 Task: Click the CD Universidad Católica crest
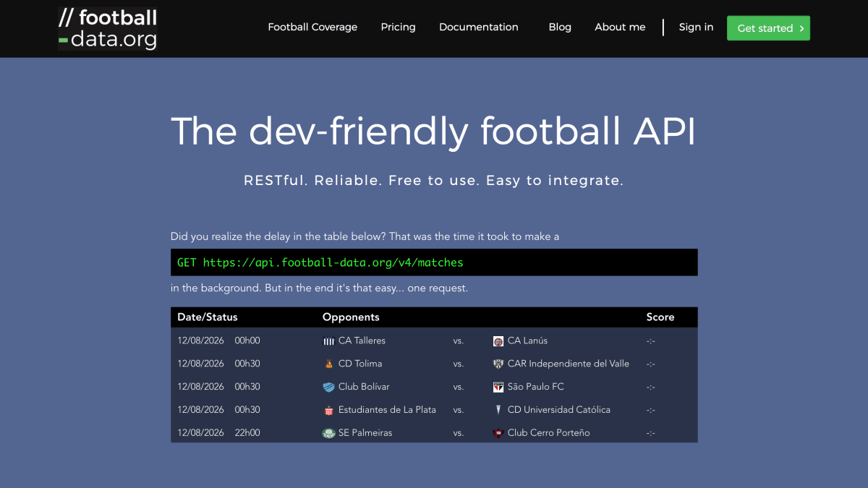point(498,410)
